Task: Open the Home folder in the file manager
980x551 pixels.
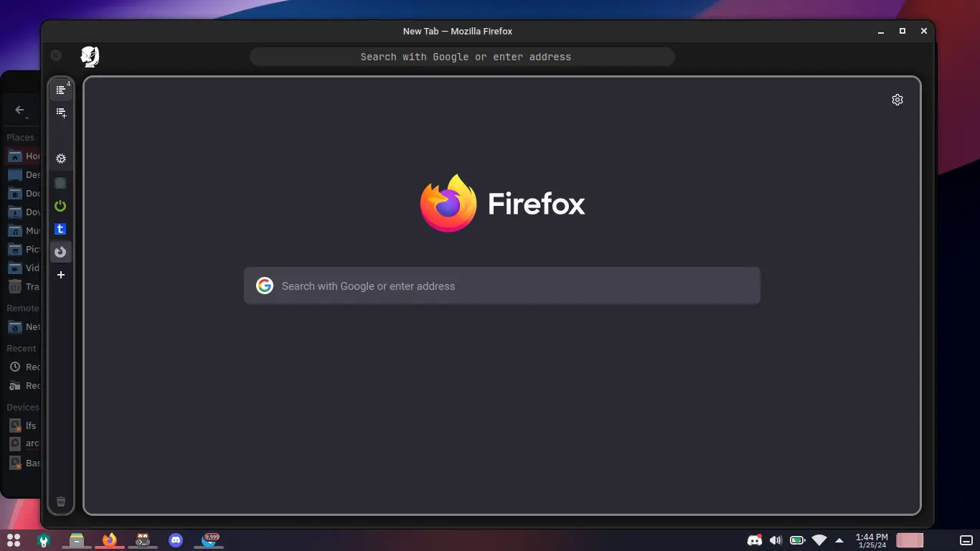Action: 24,156
